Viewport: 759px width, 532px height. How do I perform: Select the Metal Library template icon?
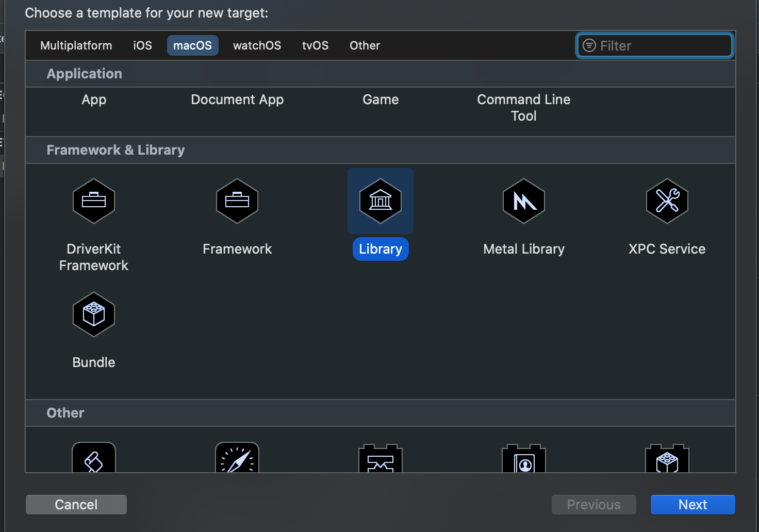point(524,201)
